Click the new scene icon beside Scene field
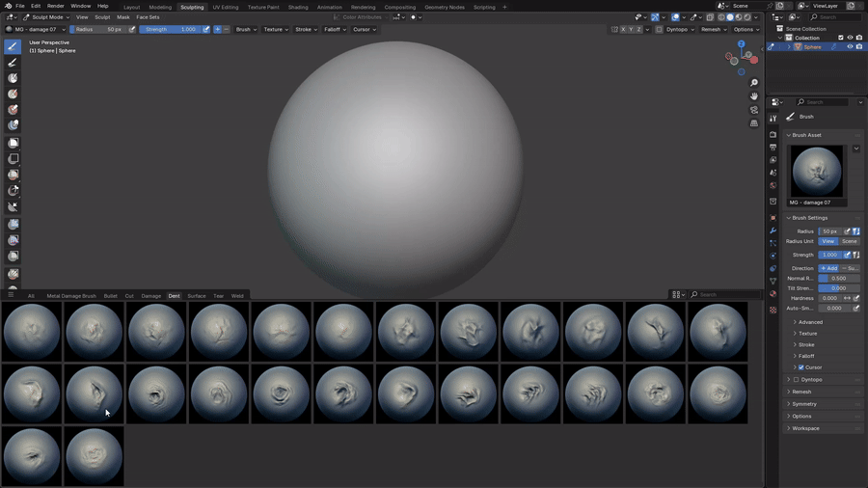Image resolution: width=868 pixels, height=488 pixels. [780, 6]
